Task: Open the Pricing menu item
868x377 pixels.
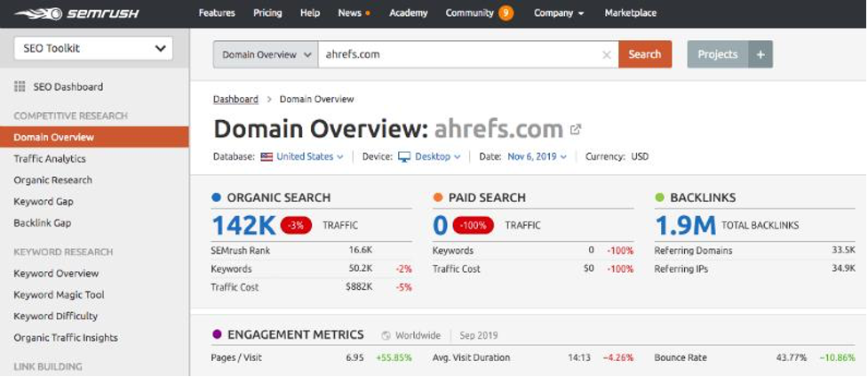Action: [267, 13]
